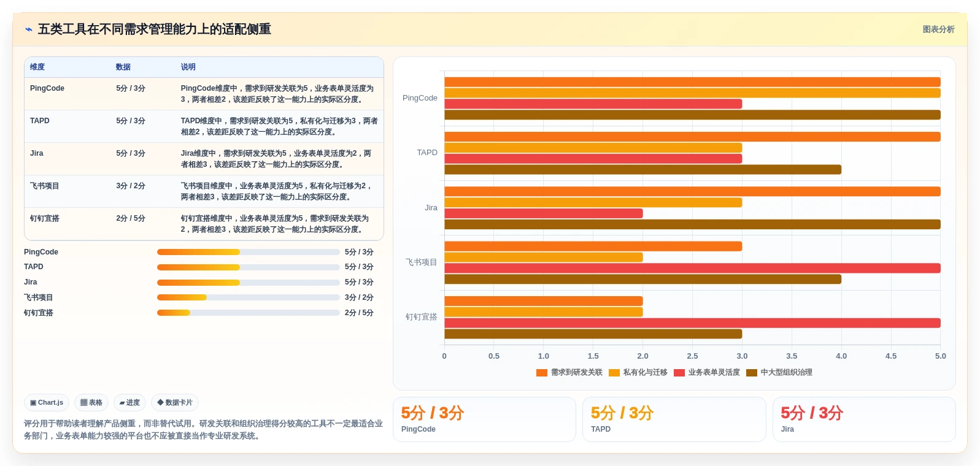Toggle the 需求到研发关联 legend swatch
The image size is (980, 466).
point(541,373)
